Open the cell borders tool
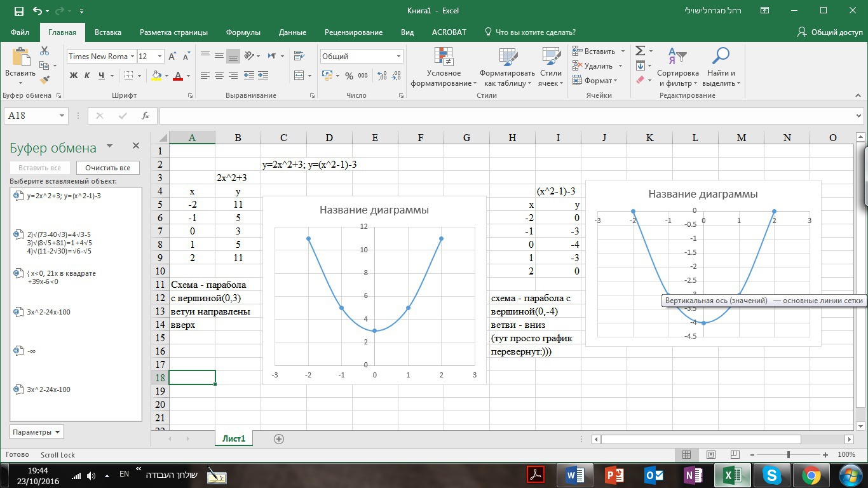Image resolution: width=868 pixels, height=488 pixels. (x=129, y=76)
